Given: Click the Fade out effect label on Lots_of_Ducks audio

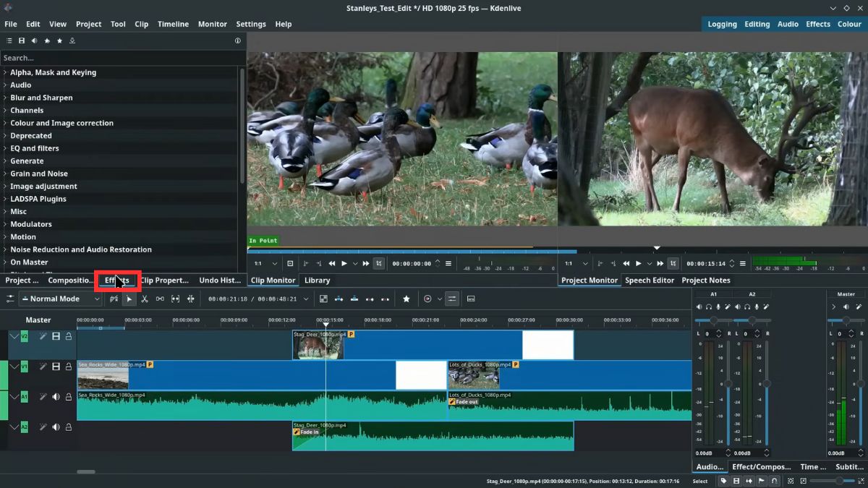Looking at the screenshot, I should click(464, 402).
